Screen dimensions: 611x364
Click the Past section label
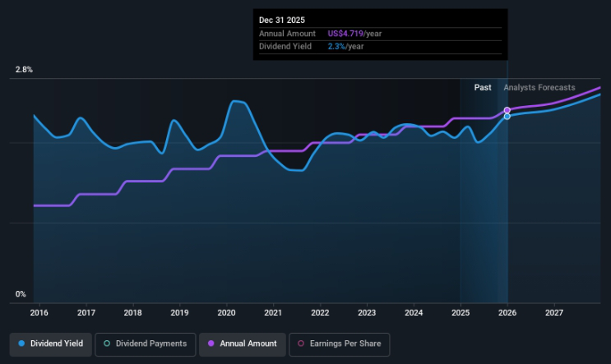[483, 87]
